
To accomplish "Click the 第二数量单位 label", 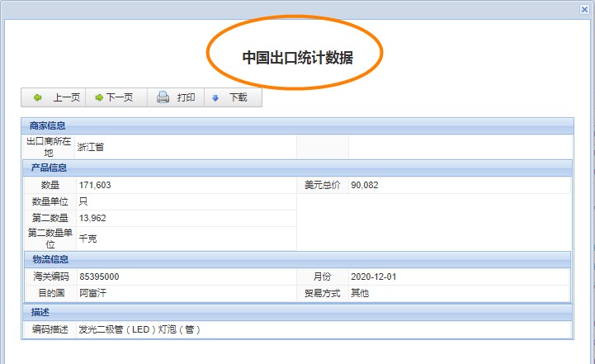I will [50, 239].
